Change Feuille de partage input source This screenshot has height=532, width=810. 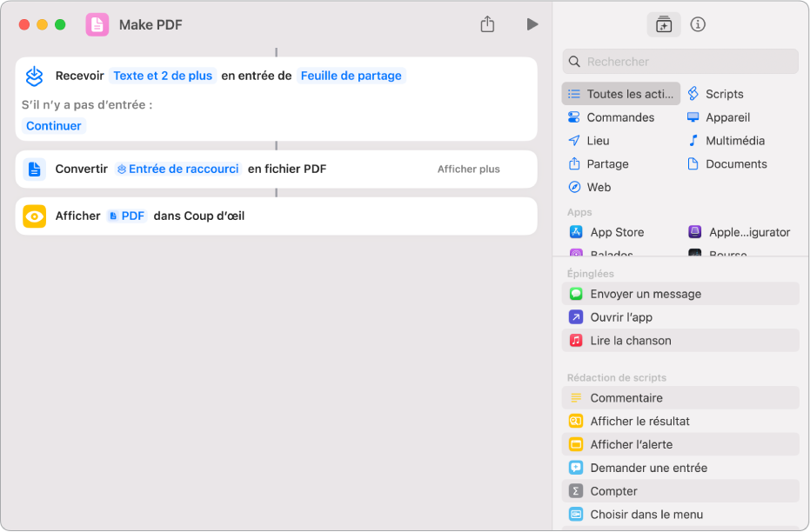(x=351, y=76)
